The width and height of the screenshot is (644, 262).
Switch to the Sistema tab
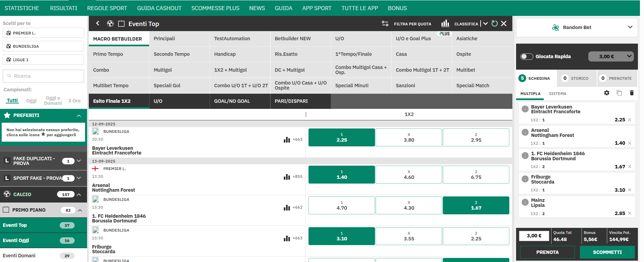click(x=558, y=94)
